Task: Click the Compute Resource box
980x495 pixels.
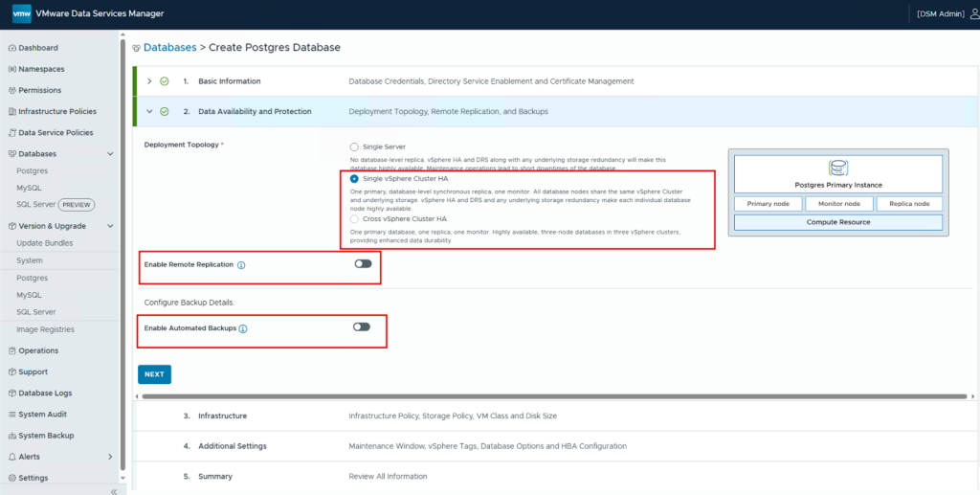Action: coord(838,222)
